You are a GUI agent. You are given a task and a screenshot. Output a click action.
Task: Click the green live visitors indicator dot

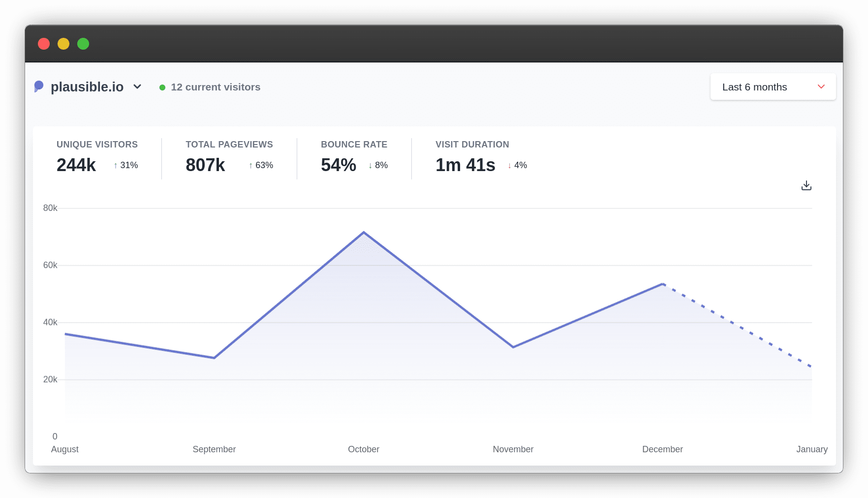click(x=162, y=87)
